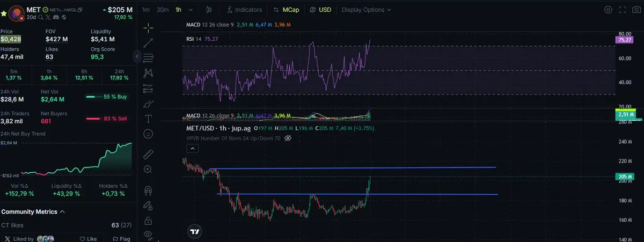Collapse the Community Metrics section
The height and width of the screenshot is (242, 644).
62,212
